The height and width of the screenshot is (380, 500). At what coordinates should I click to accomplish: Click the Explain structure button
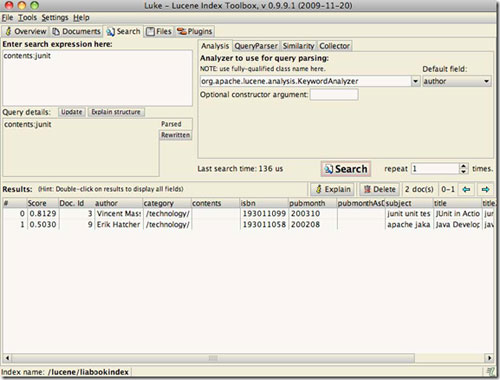click(x=116, y=112)
